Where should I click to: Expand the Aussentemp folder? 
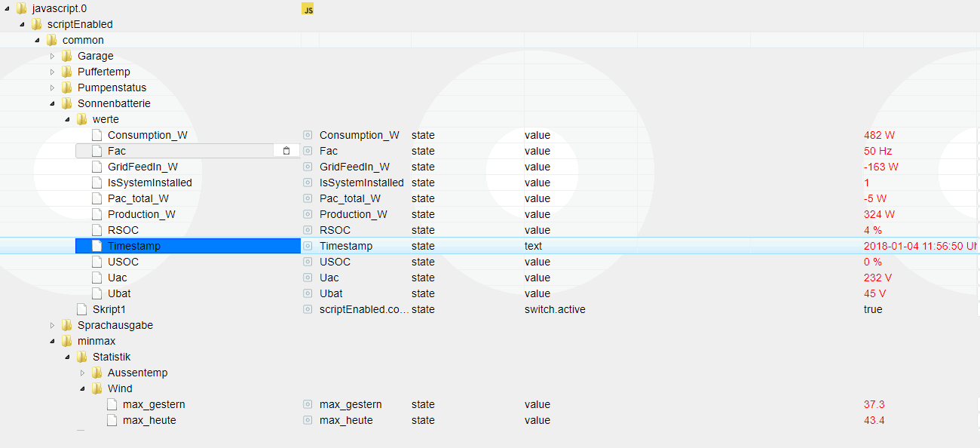[x=82, y=373]
